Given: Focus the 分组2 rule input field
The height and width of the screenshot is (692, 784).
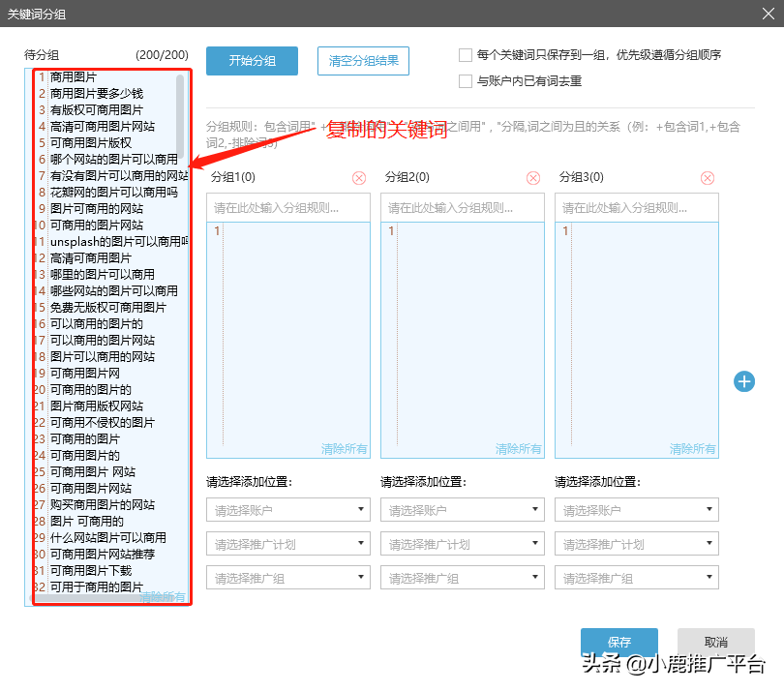Looking at the screenshot, I should click(x=462, y=207).
